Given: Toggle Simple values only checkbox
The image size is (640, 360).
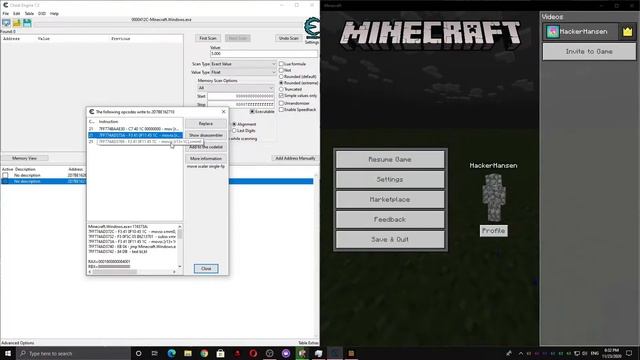Looking at the screenshot, I should click(x=281, y=96).
